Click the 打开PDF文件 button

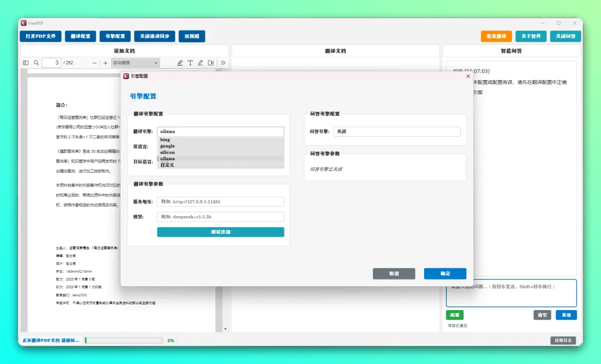(41, 36)
